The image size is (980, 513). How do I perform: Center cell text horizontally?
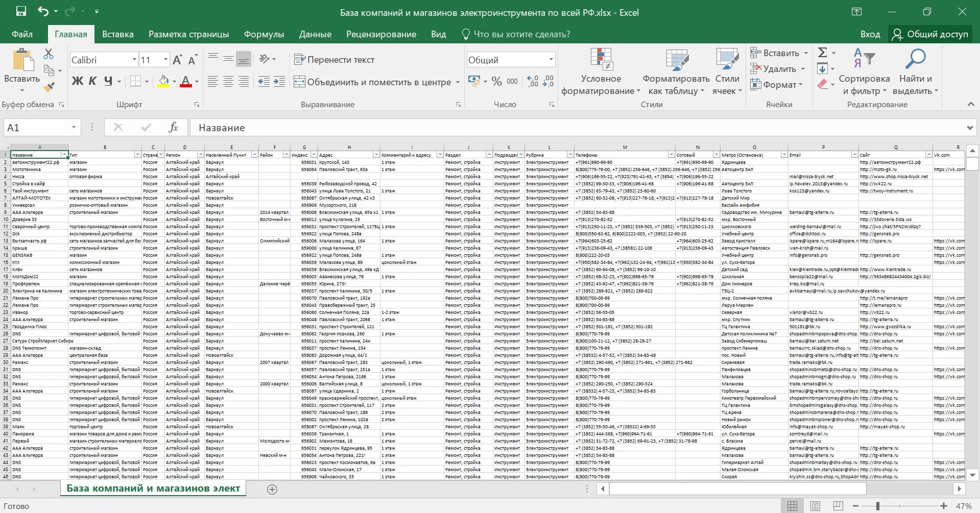pyautogui.click(x=228, y=81)
